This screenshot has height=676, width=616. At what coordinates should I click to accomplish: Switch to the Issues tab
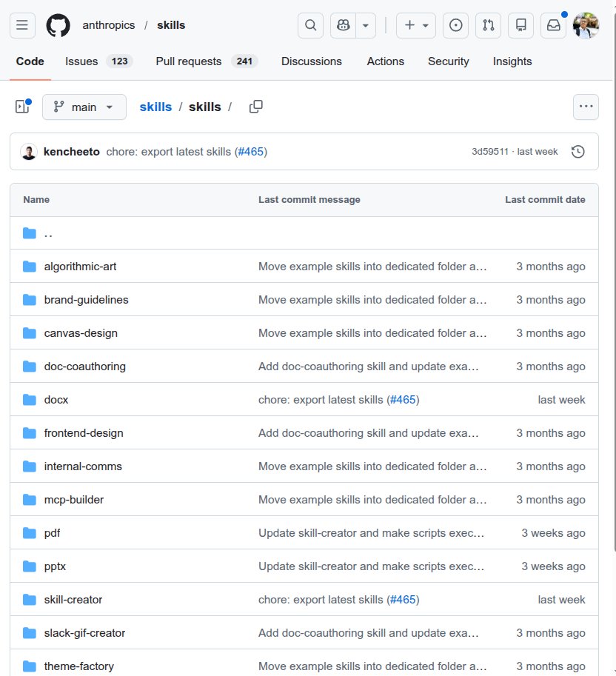point(98,61)
